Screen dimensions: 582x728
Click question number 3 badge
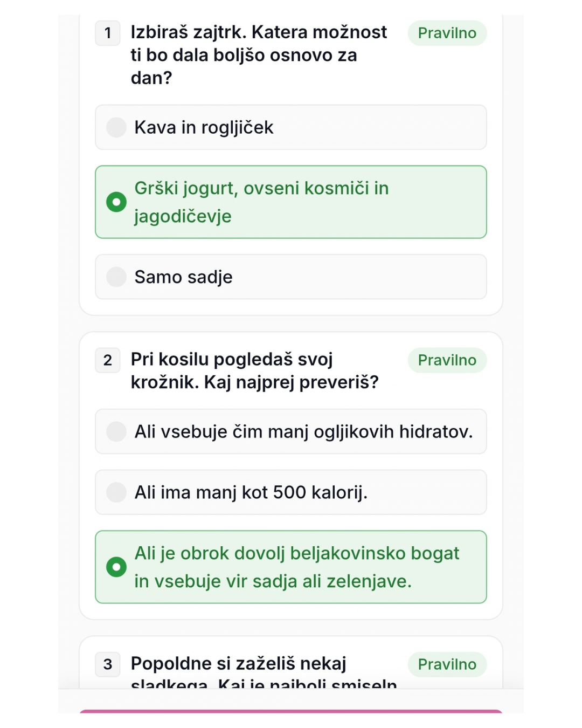[x=108, y=664]
